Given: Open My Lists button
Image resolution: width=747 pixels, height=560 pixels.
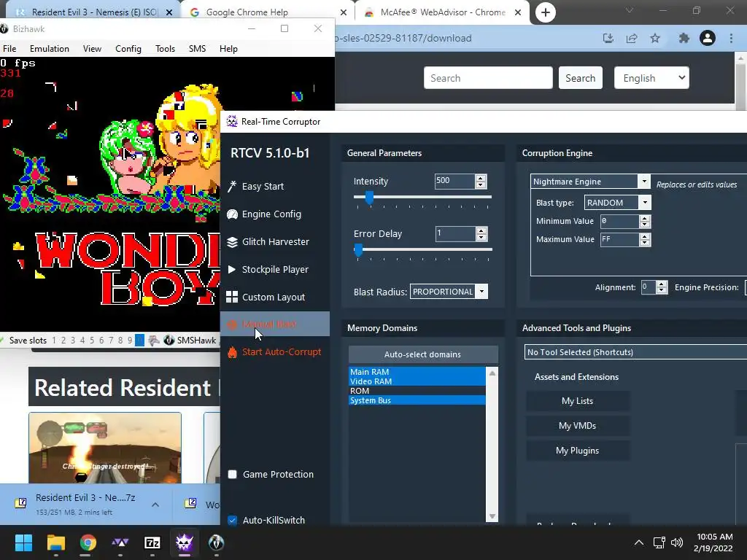Looking at the screenshot, I should 578,401.
